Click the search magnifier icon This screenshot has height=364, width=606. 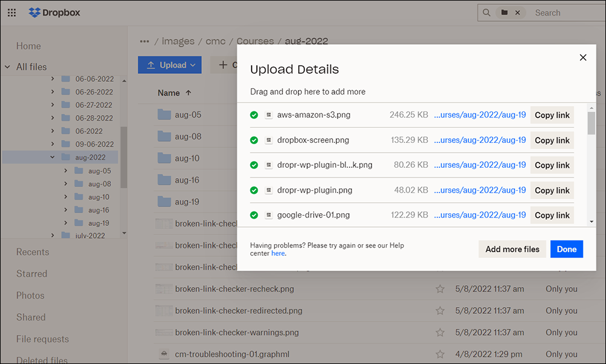487,13
